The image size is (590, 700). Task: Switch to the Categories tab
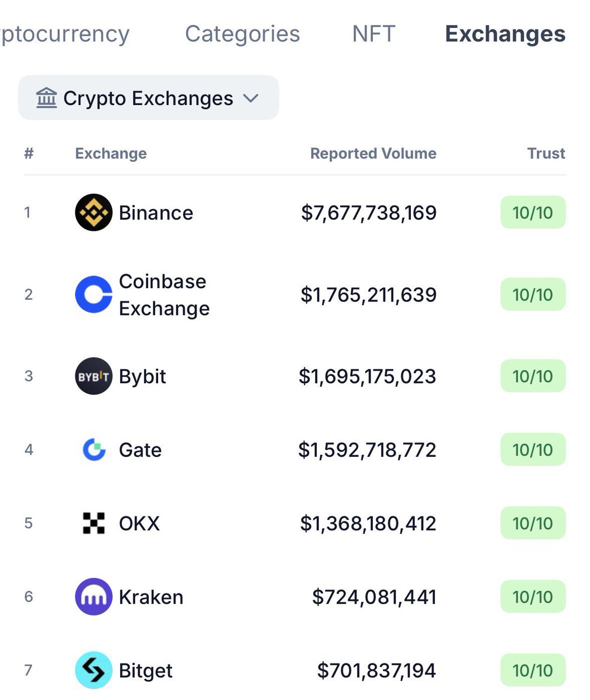[242, 34]
